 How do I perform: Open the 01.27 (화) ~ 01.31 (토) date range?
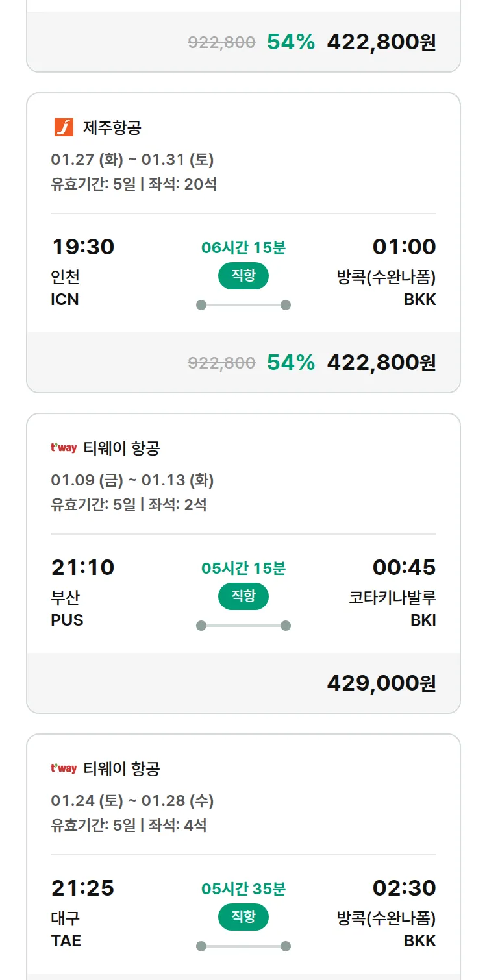pyautogui.click(x=132, y=160)
